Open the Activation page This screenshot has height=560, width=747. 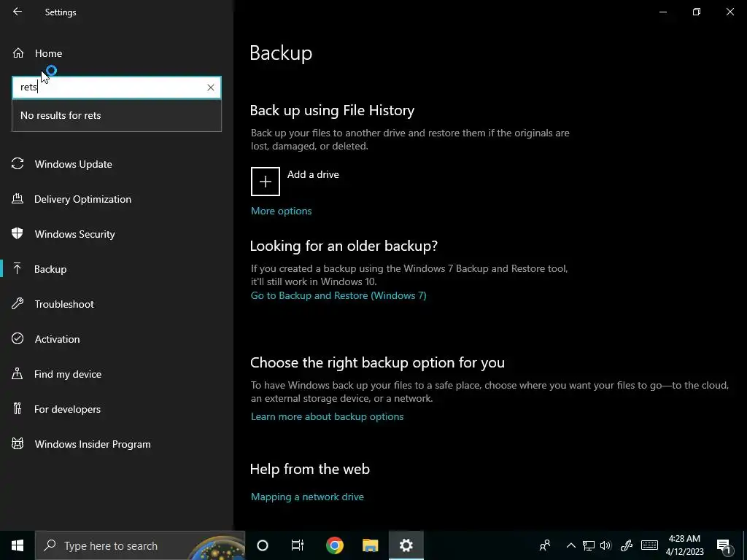coord(117,339)
